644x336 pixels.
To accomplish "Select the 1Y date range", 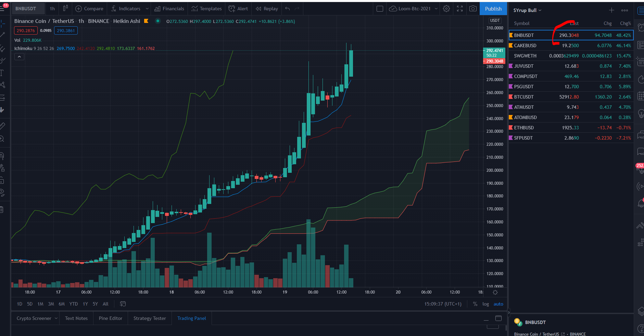I will pyautogui.click(x=85, y=304).
